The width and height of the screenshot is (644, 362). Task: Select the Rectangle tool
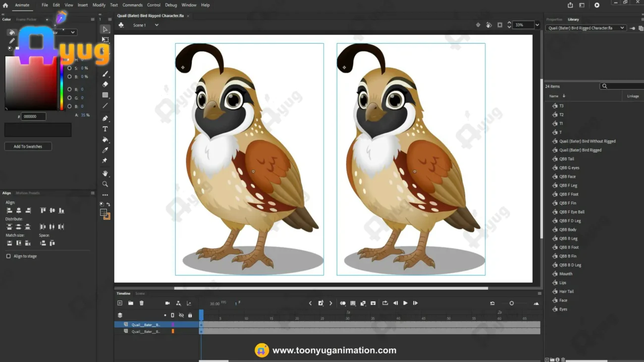tap(105, 95)
